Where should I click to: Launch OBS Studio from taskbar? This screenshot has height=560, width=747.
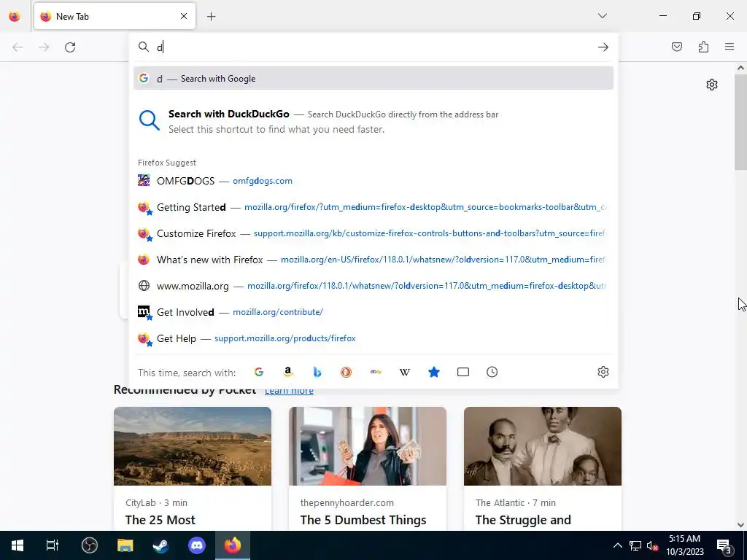point(89,545)
